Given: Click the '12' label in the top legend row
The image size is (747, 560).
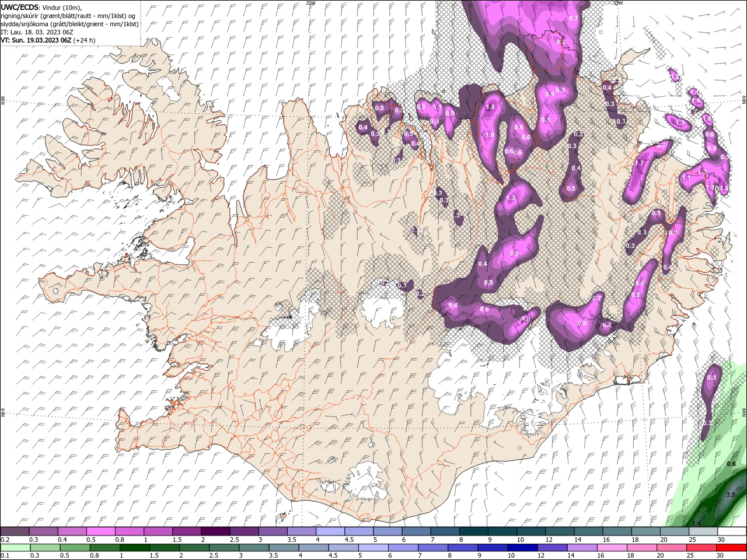Looking at the screenshot, I should tap(549, 540).
